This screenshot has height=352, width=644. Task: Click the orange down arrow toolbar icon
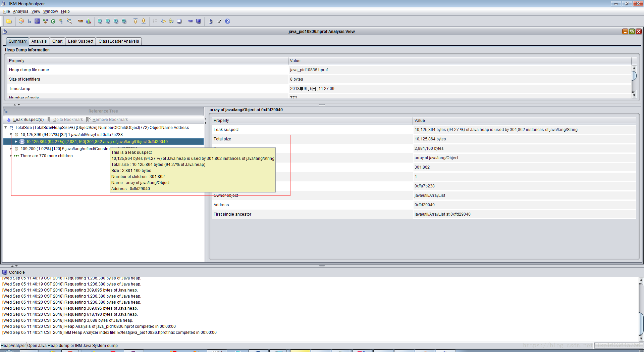pyautogui.click(x=144, y=21)
